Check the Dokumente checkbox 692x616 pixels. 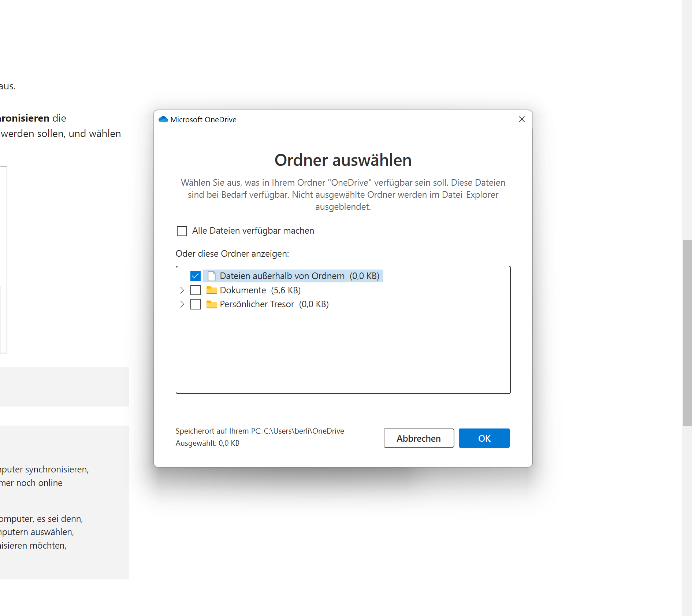pyautogui.click(x=196, y=290)
